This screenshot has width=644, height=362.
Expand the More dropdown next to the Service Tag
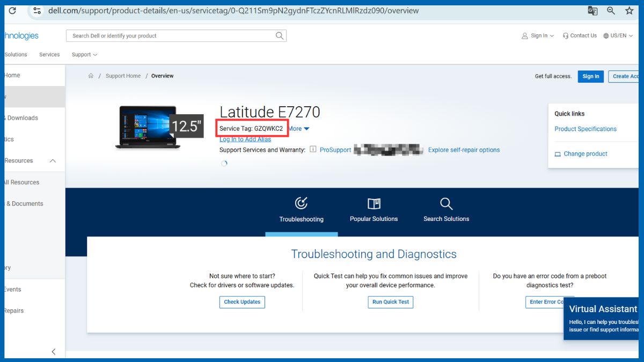click(x=299, y=129)
